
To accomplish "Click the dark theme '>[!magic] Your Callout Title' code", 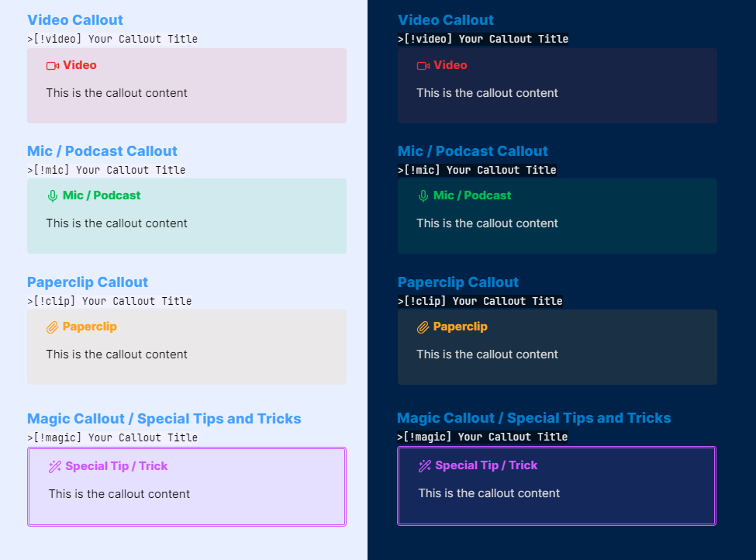I will tap(482, 437).
